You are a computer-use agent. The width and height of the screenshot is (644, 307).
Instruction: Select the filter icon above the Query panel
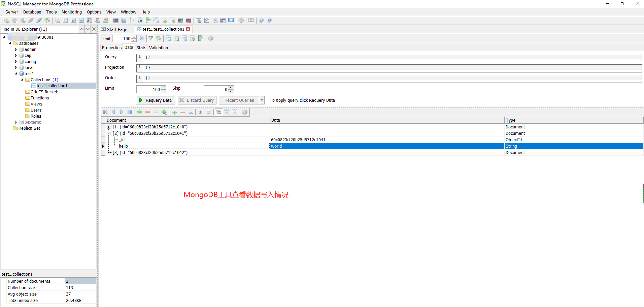coord(150,38)
